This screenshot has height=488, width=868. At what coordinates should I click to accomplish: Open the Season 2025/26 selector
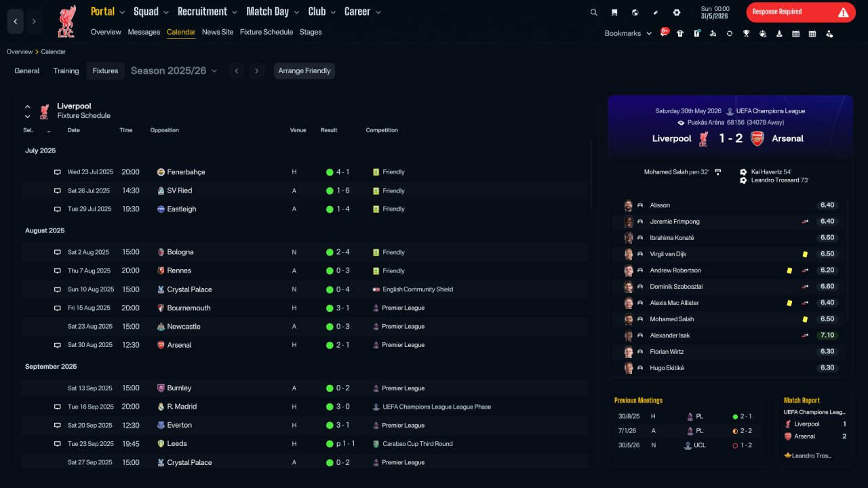point(174,71)
